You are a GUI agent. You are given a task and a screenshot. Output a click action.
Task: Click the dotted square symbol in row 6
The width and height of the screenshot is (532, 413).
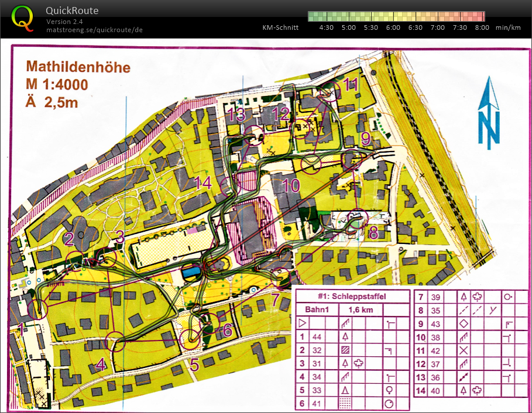click(346, 404)
